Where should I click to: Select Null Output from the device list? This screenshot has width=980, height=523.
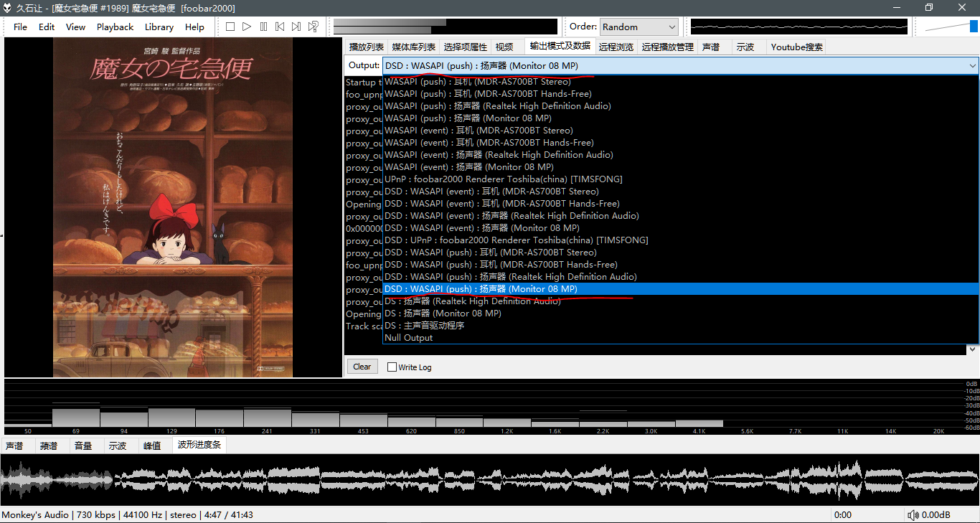tap(409, 338)
